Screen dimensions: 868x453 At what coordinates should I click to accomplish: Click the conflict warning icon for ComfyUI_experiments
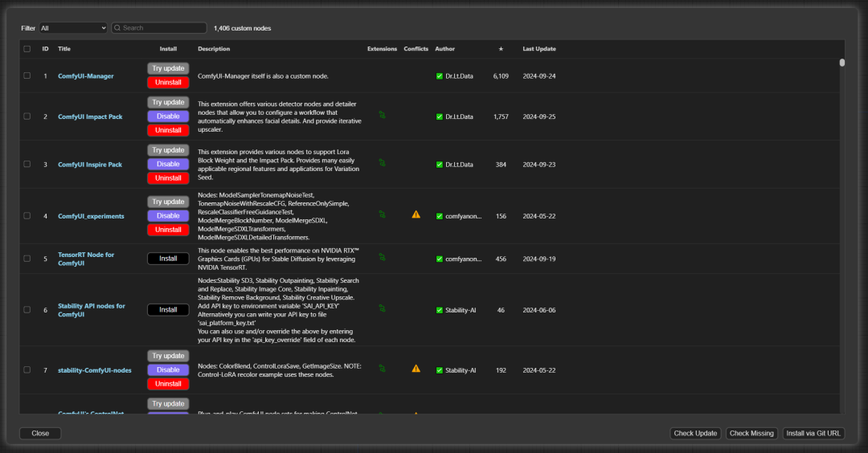point(416,215)
